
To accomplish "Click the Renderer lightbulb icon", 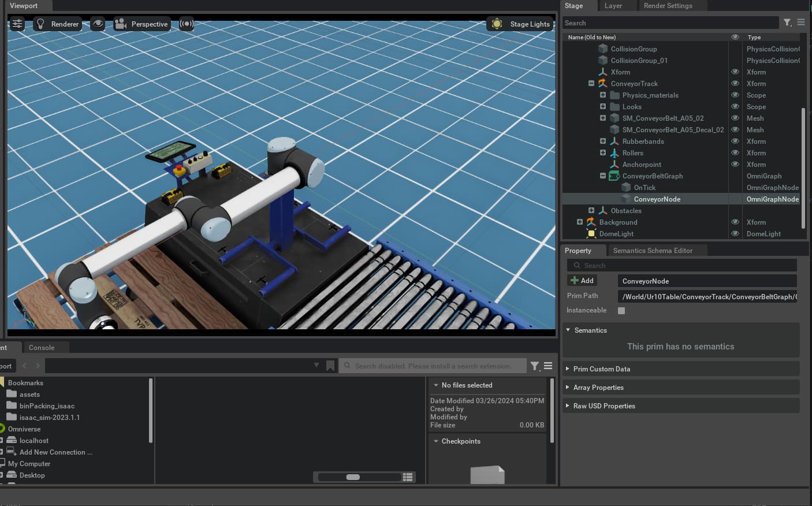I will tap(40, 24).
